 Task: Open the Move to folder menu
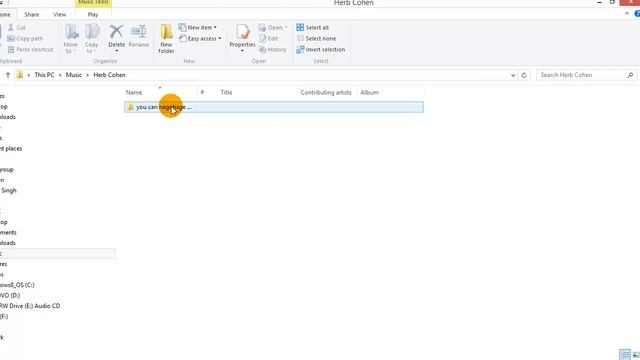pyautogui.click(x=71, y=39)
